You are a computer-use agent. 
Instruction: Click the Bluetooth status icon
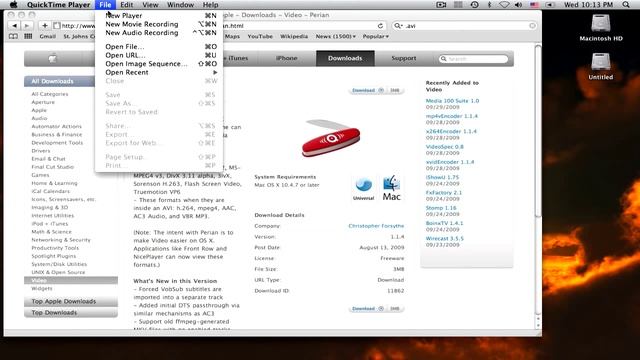point(489,4)
